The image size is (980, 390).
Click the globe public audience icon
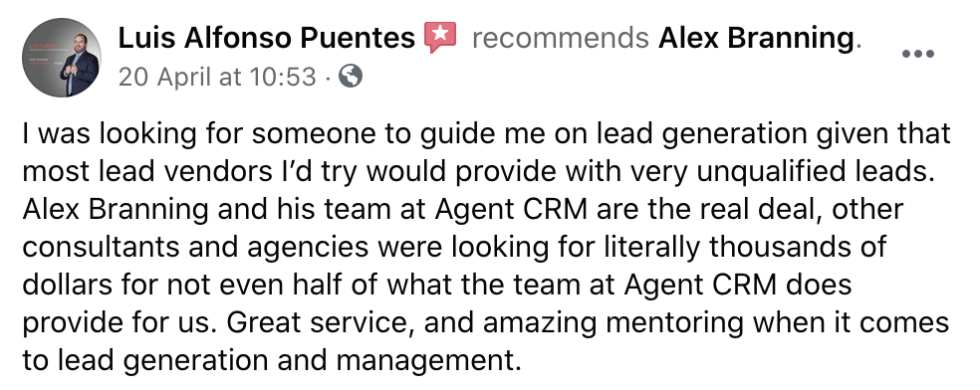350,77
